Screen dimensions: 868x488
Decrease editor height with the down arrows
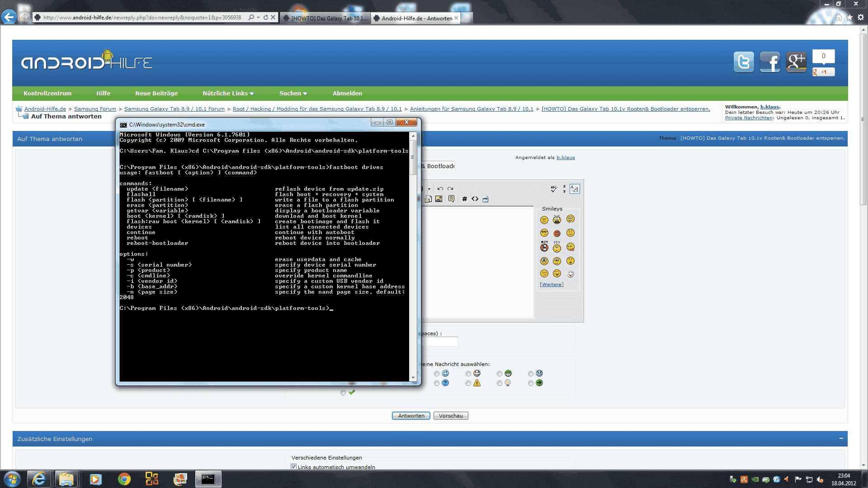(564, 192)
